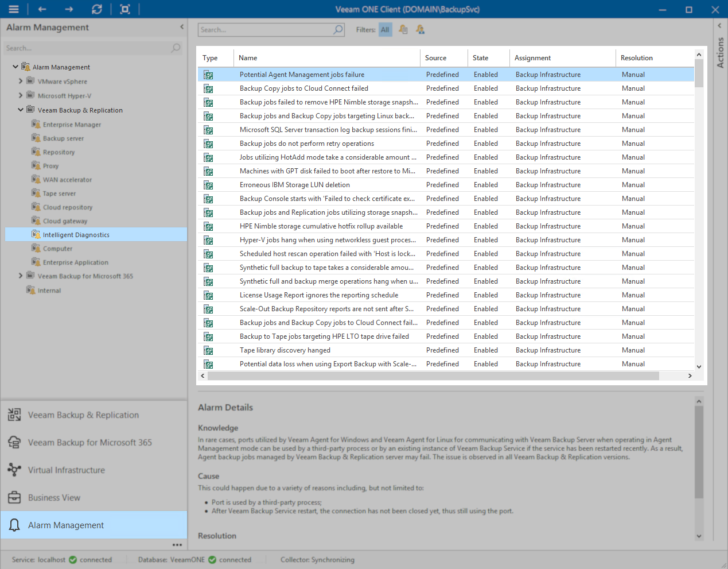Toggle the predefined alarms filter icon

[x=403, y=29]
